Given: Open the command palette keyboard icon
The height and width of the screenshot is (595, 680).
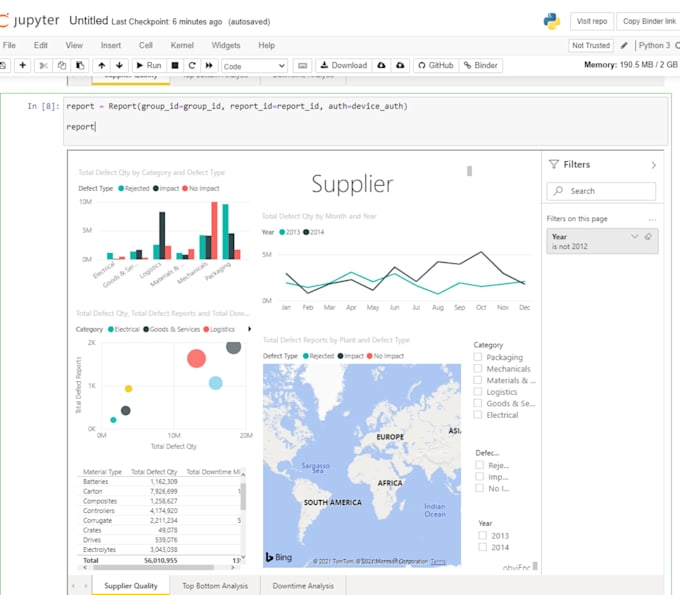Looking at the screenshot, I should (x=303, y=65).
